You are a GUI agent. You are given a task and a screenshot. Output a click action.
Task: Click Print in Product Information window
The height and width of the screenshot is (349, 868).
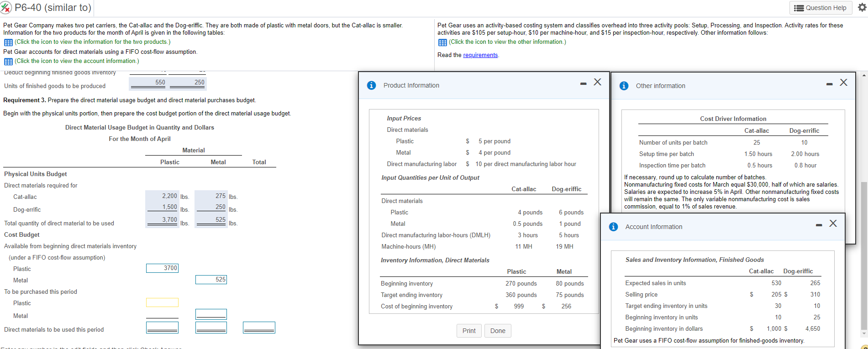pos(469,331)
